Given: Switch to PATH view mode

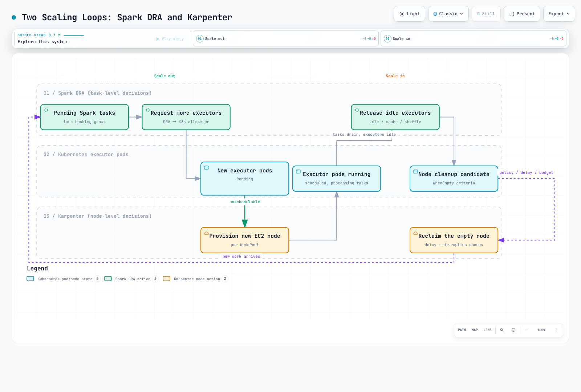Looking at the screenshot, I should tap(462, 330).
